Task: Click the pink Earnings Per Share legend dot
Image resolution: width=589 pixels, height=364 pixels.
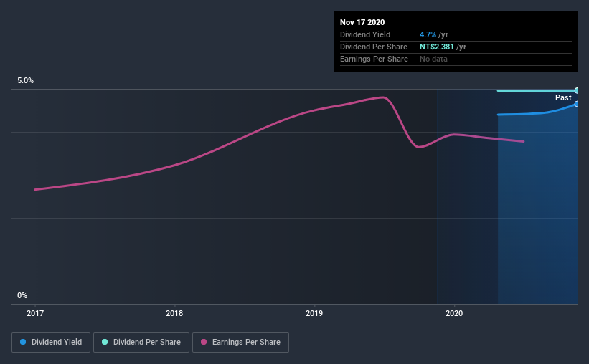Action: click(204, 342)
